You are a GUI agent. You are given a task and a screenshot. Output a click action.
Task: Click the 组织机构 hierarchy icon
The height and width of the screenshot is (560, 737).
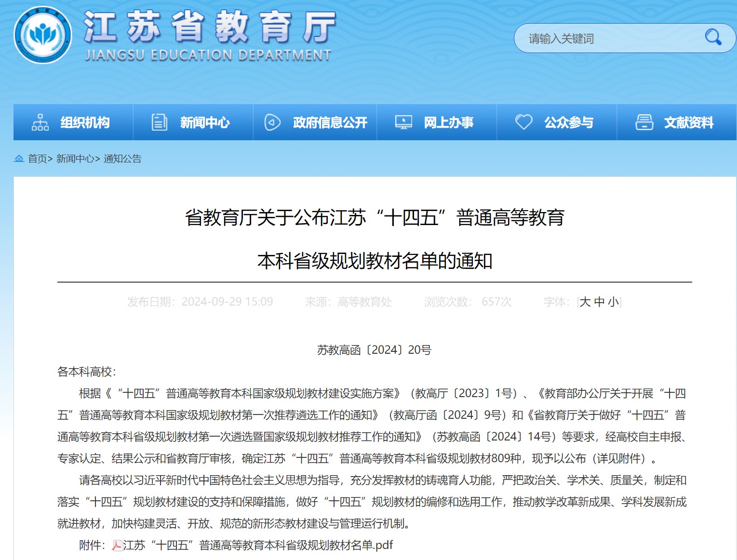[x=40, y=122]
